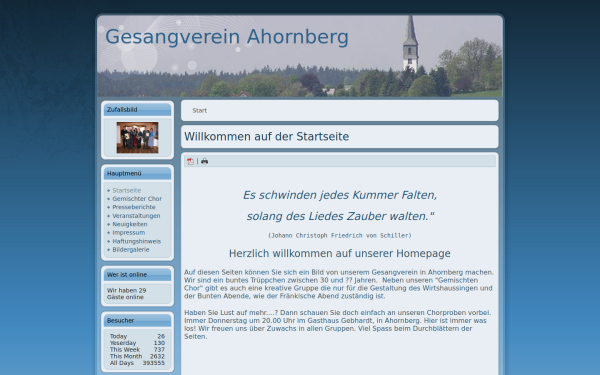Click the Start breadcrumb
The height and width of the screenshot is (375, 600).
pos(199,111)
